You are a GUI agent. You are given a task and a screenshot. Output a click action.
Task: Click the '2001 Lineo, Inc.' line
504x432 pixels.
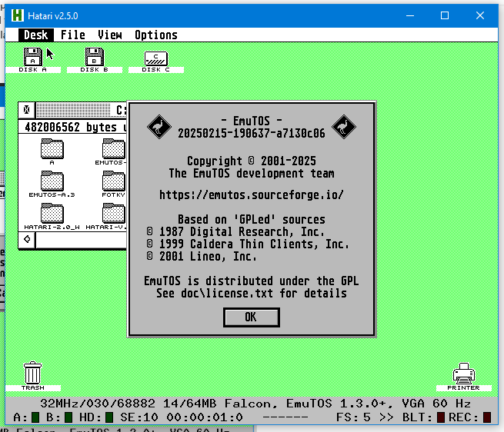[202, 256]
